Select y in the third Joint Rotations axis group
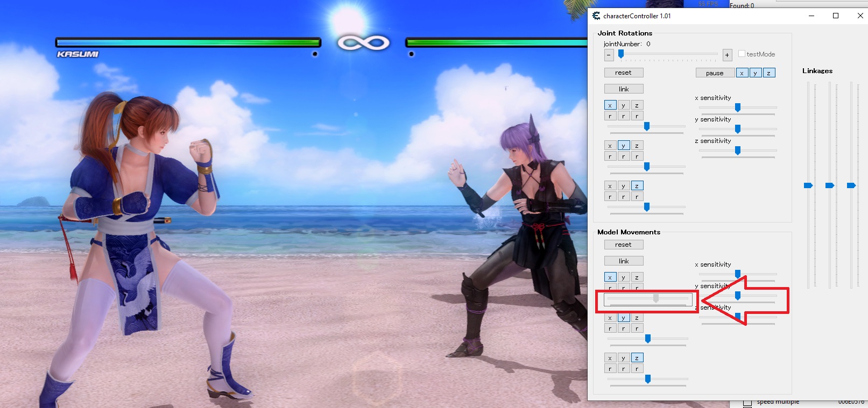 tap(624, 186)
